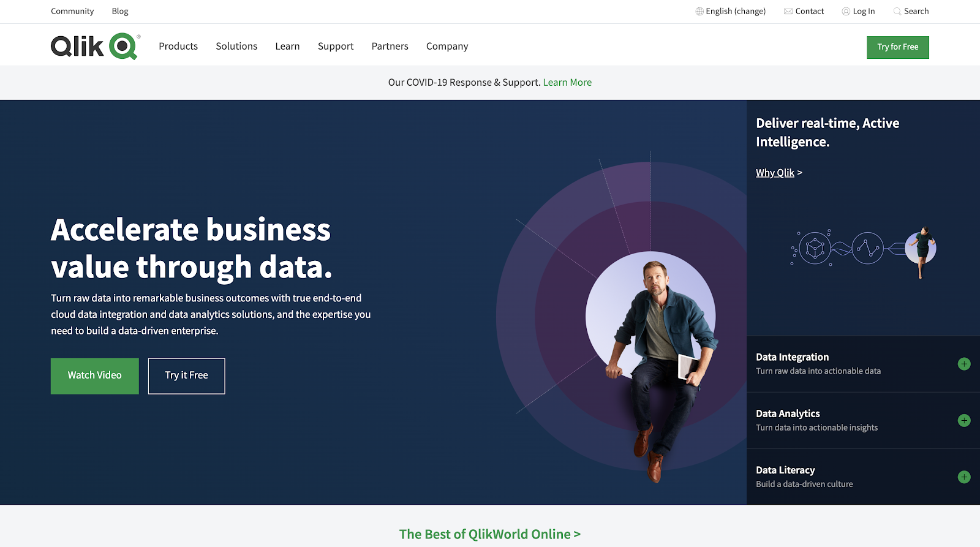Expand Data Analytics with plus icon
This screenshot has width=980, height=547.
coord(964,420)
